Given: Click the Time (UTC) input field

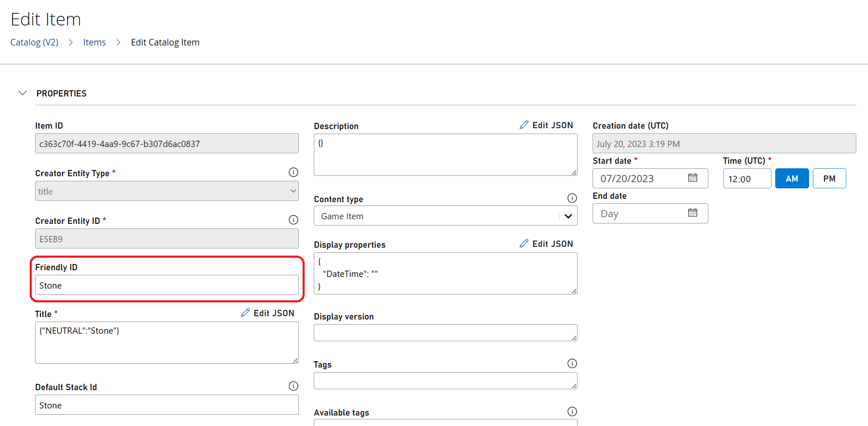Looking at the screenshot, I should tap(747, 179).
